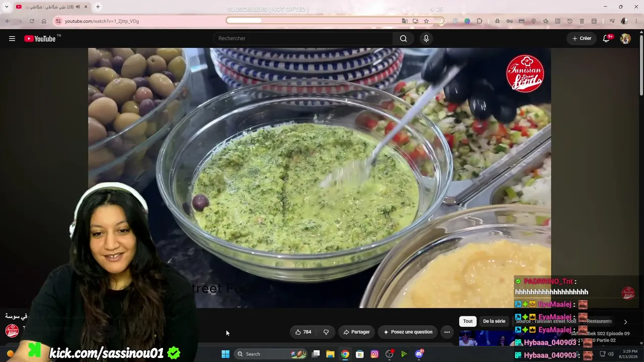Switch to the YouTube browser tab

point(52,7)
